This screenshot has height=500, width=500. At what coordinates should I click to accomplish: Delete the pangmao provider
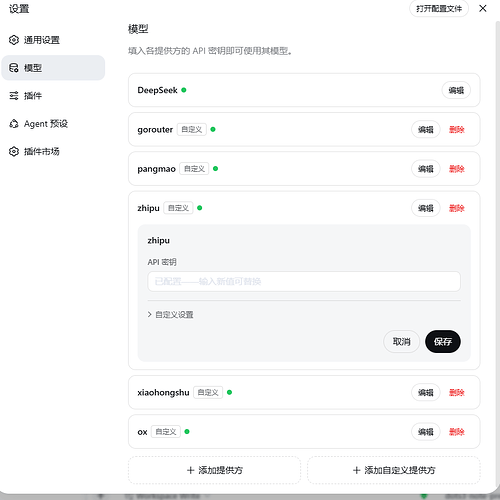(457, 169)
